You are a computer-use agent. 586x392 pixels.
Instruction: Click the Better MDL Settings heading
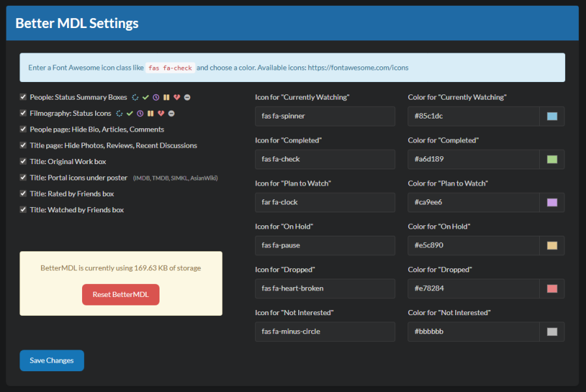(x=77, y=23)
